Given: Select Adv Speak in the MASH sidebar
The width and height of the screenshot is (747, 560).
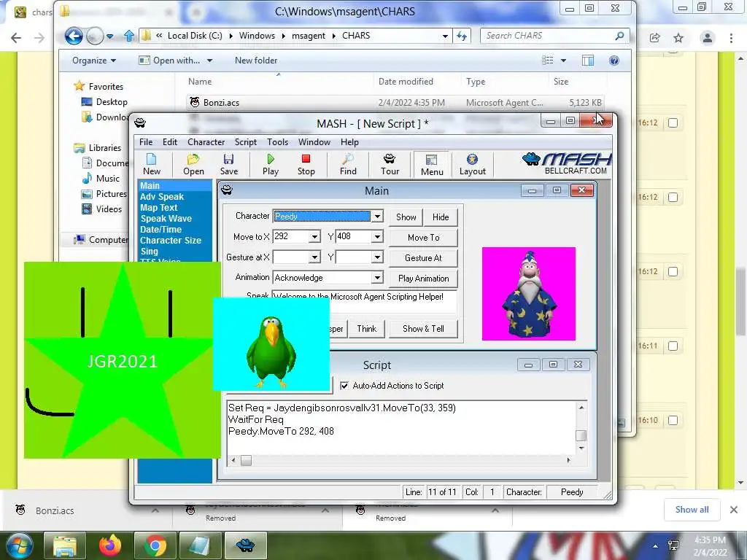Looking at the screenshot, I should coord(162,197).
